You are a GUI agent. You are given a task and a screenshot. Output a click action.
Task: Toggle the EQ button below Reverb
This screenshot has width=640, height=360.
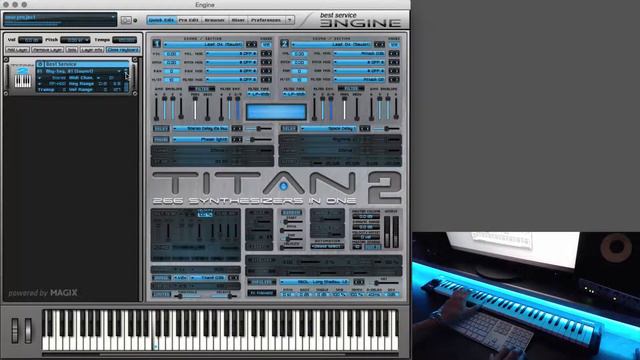pyautogui.click(x=262, y=293)
